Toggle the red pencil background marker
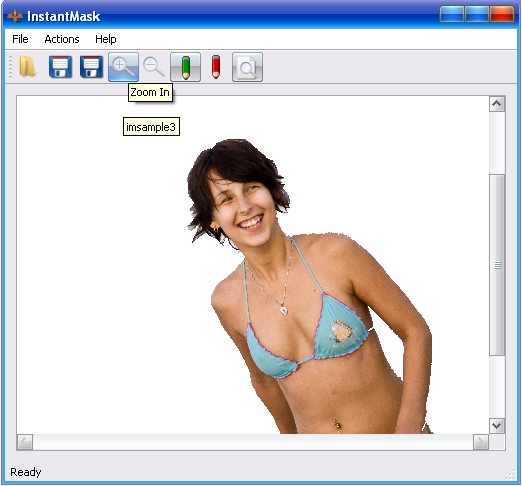The width and height of the screenshot is (522, 486). tap(216, 67)
